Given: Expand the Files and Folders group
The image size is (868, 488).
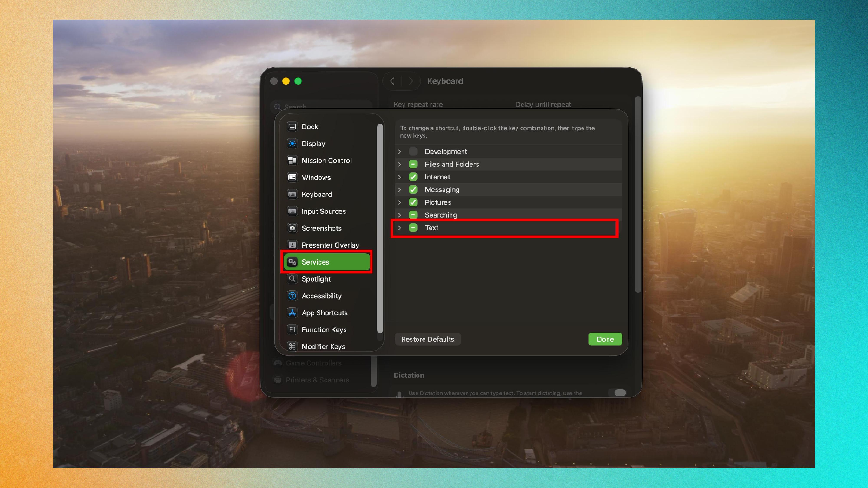Looking at the screenshot, I should [400, 164].
